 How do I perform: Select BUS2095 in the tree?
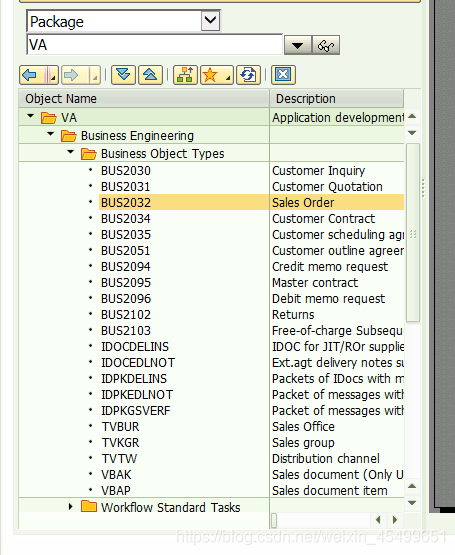126,282
